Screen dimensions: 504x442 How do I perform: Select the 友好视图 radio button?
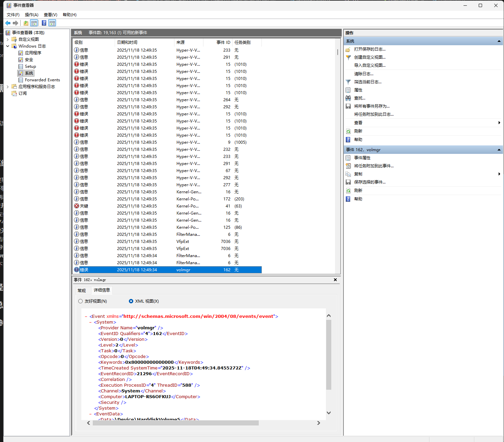point(80,301)
